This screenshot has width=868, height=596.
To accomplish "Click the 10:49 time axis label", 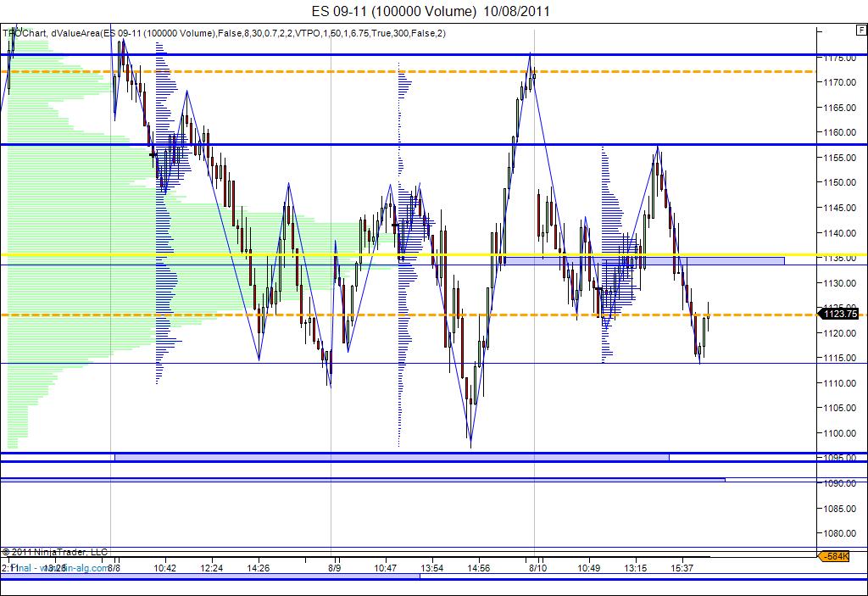I will pos(588,568).
